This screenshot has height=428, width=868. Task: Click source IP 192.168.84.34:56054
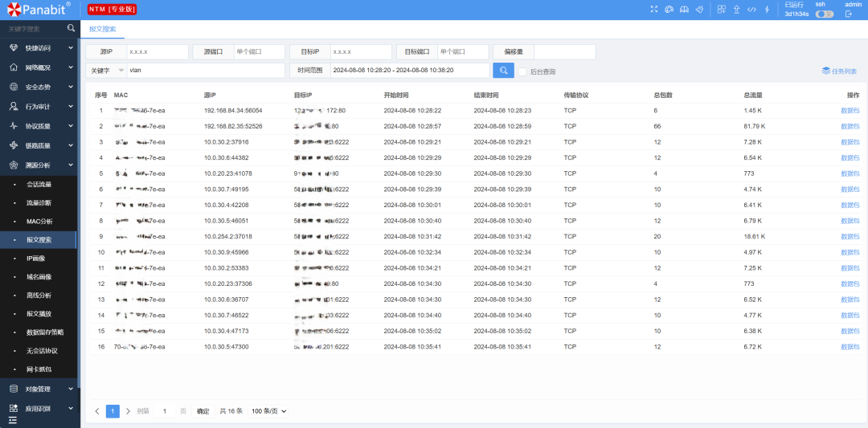coord(233,111)
